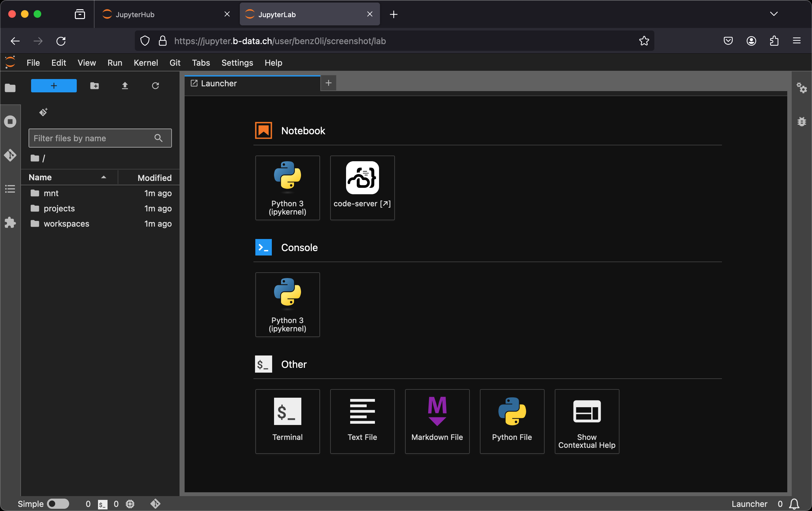
Task: Click the Filter files by name field
Action: pos(91,138)
